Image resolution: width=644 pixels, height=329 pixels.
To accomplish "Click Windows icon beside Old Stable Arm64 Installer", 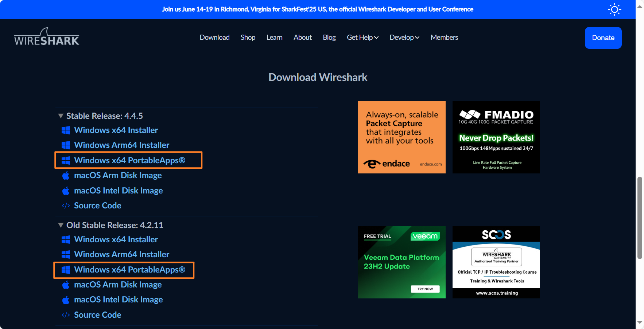I will coord(66,255).
